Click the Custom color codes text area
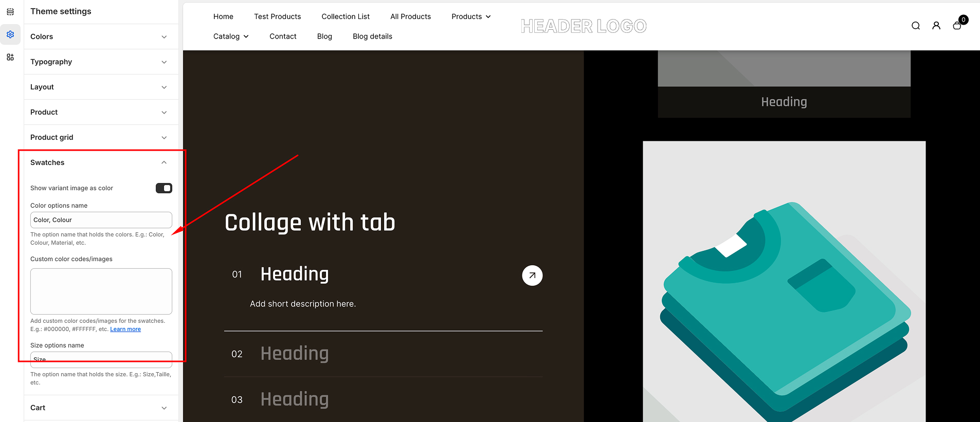 [x=101, y=291]
